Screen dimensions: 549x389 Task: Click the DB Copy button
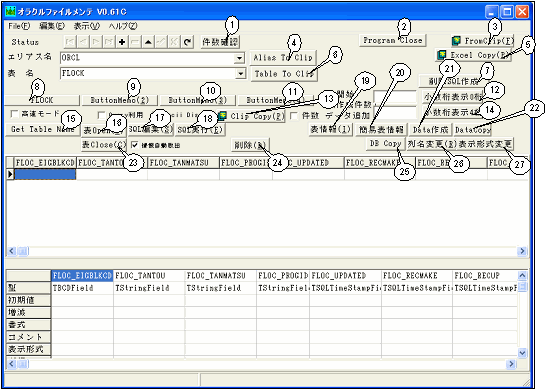[x=385, y=144]
